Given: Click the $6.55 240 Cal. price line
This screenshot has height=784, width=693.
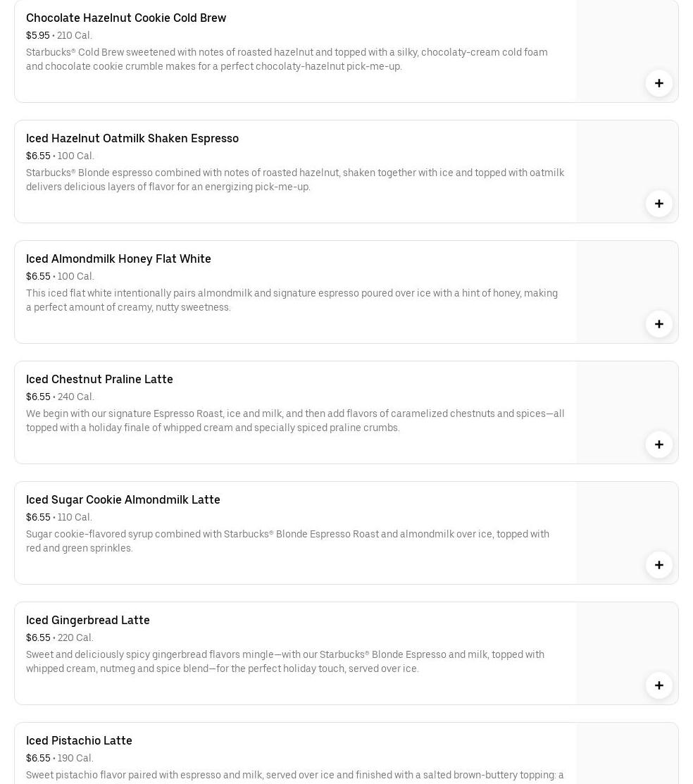Looking at the screenshot, I should (x=60, y=397).
